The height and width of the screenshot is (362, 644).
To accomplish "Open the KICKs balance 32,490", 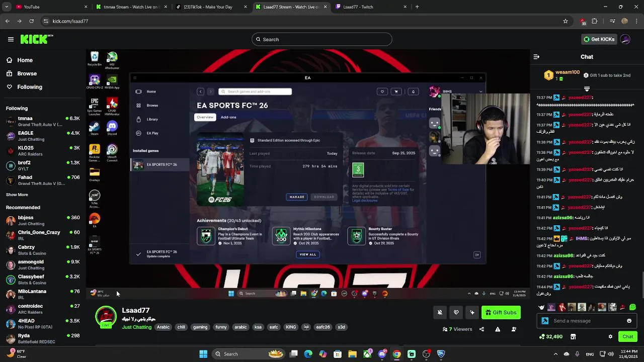I will coord(550,336).
